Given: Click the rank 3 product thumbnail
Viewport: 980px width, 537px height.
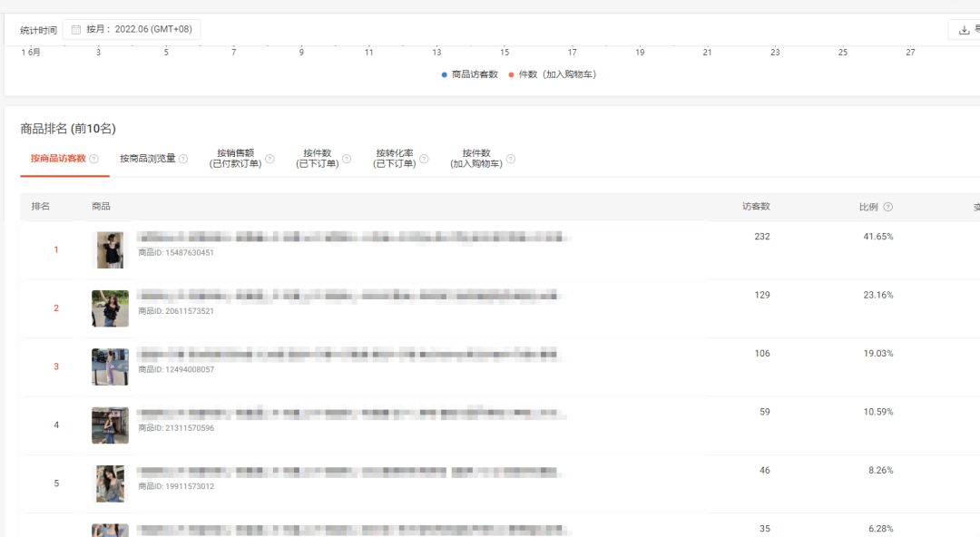Looking at the screenshot, I should pos(110,366).
